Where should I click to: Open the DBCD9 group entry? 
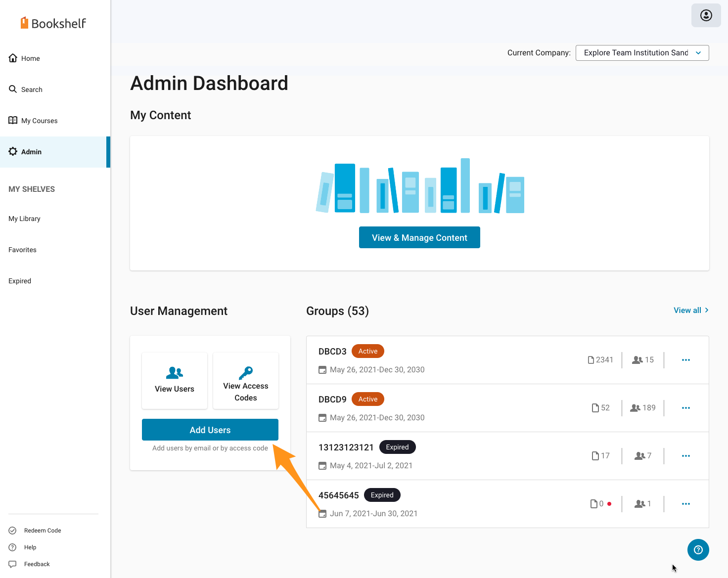332,400
